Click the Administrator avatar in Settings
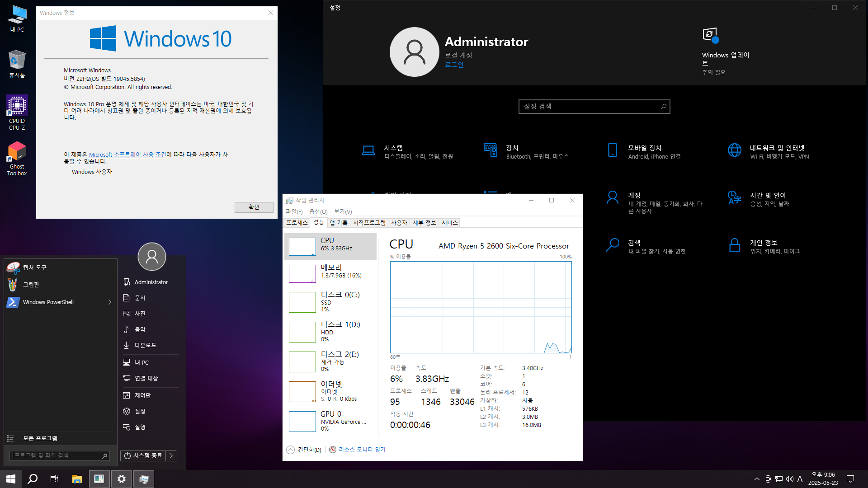This screenshot has height=488, width=868. coord(414,52)
